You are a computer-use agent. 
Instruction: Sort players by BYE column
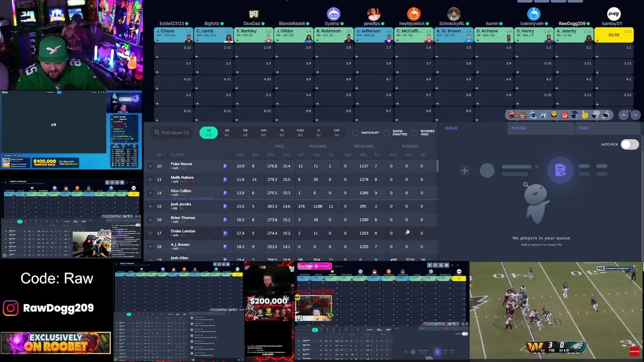click(255, 155)
